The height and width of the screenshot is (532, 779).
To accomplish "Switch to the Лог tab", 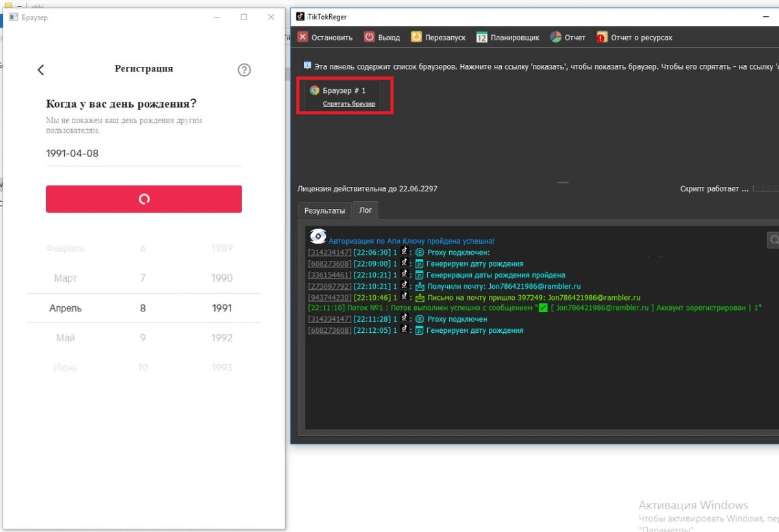I will [366, 210].
